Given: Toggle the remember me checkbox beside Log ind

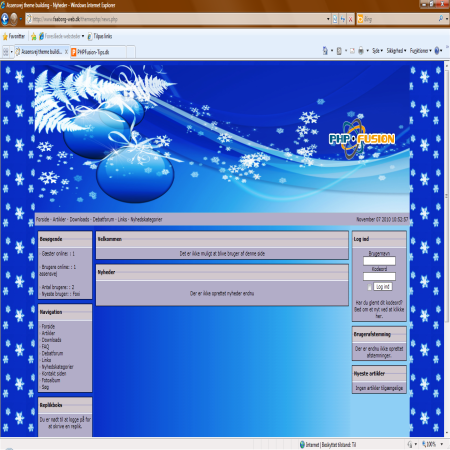Looking at the screenshot, I should click(x=369, y=287).
